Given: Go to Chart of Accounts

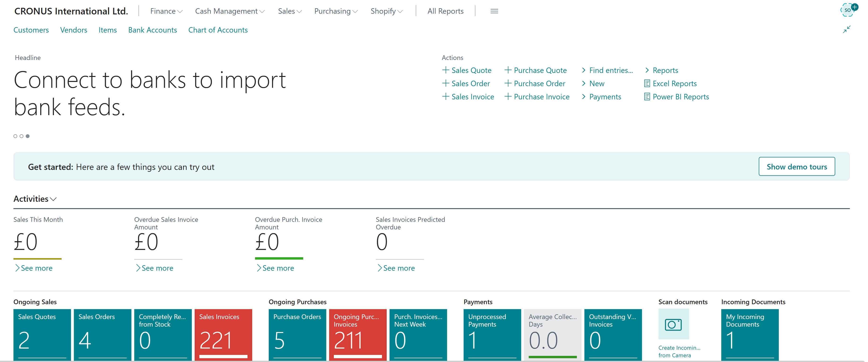Looking at the screenshot, I should tap(218, 30).
